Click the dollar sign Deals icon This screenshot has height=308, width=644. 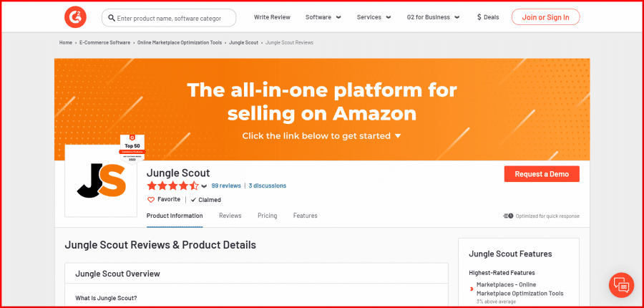pyautogui.click(x=479, y=17)
